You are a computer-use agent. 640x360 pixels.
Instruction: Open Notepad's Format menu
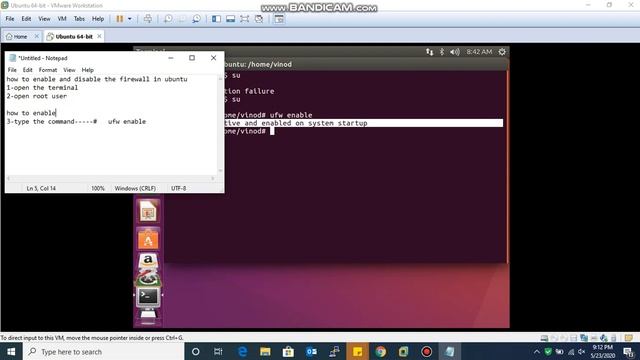coord(48,70)
